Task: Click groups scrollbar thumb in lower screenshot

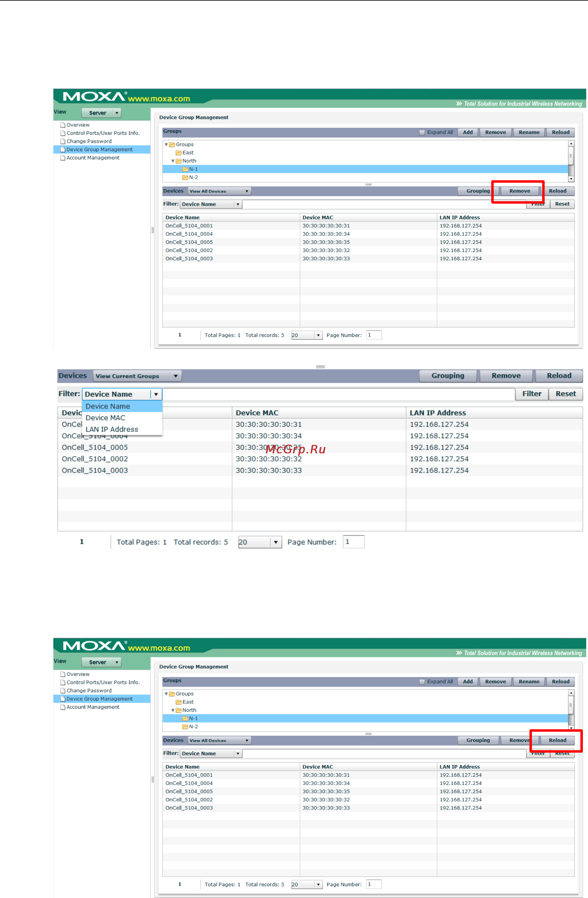Action: point(571,705)
